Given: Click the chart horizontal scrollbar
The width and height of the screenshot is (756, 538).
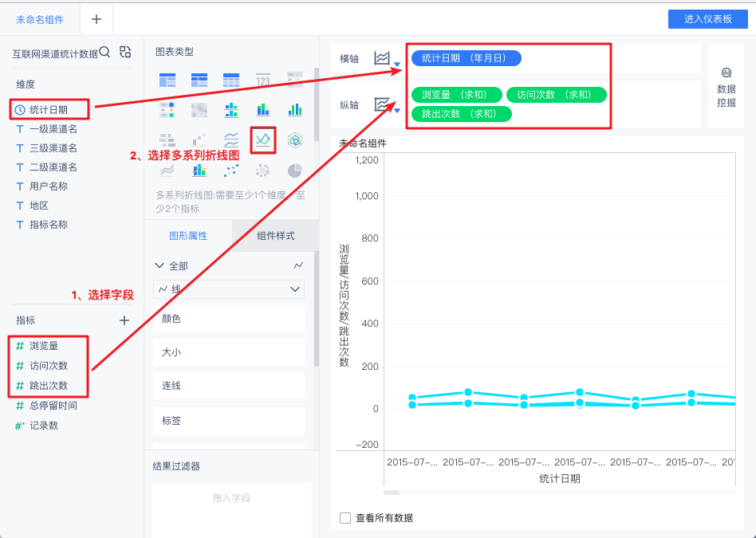Looking at the screenshot, I should [392, 493].
